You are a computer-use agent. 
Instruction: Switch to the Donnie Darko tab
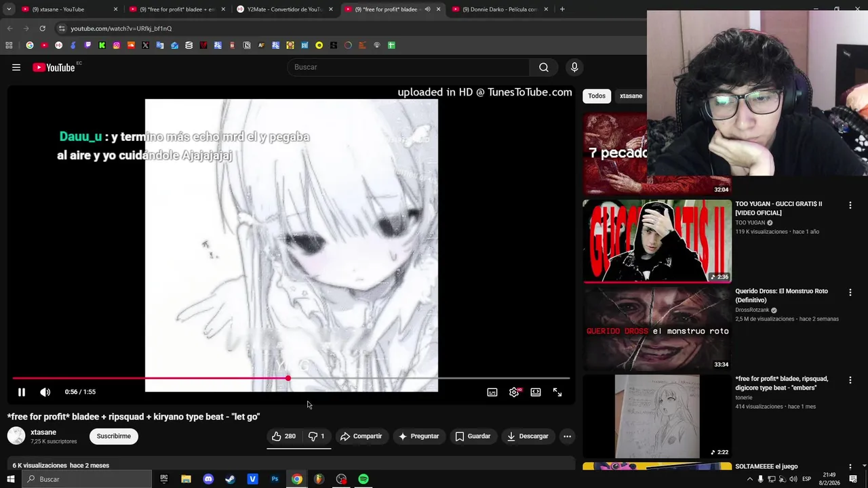point(500,9)
